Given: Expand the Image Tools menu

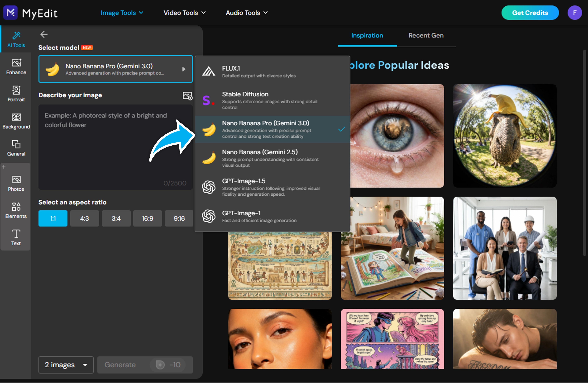Looking at the screenshot, I should [x=122, y=13].
